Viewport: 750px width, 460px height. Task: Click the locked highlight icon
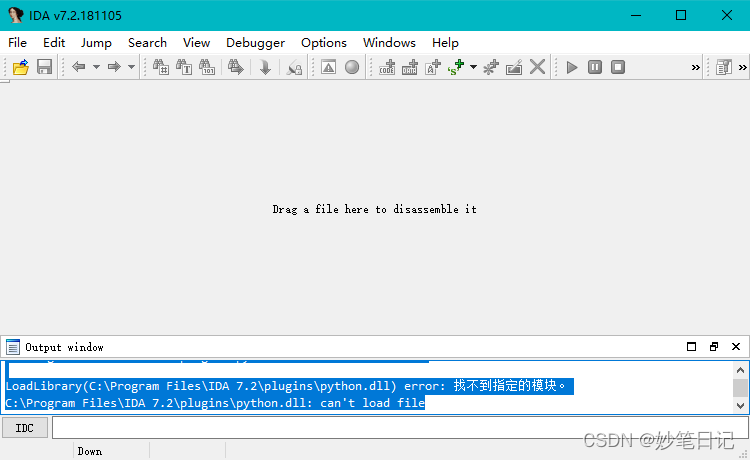coord(295,67)
